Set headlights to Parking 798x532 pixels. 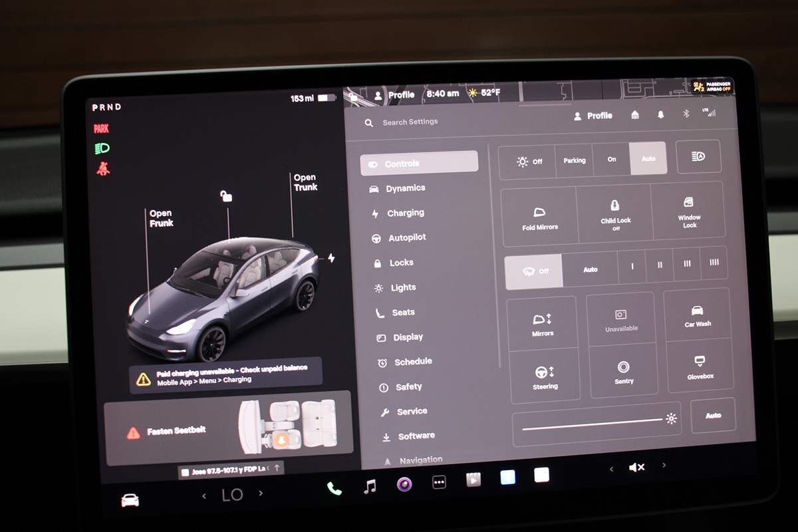point(575,160)
